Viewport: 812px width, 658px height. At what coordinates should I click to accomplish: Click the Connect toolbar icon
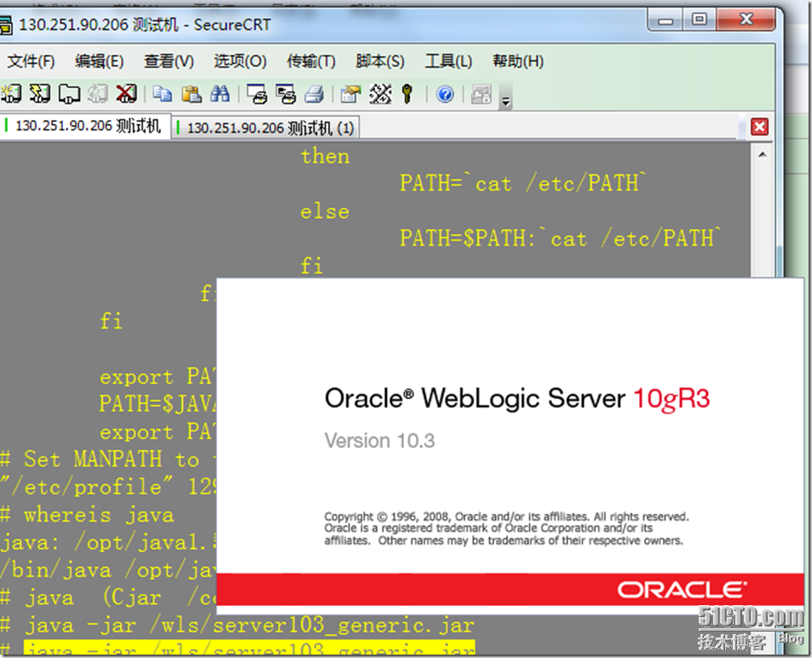[x=10, y=94]
